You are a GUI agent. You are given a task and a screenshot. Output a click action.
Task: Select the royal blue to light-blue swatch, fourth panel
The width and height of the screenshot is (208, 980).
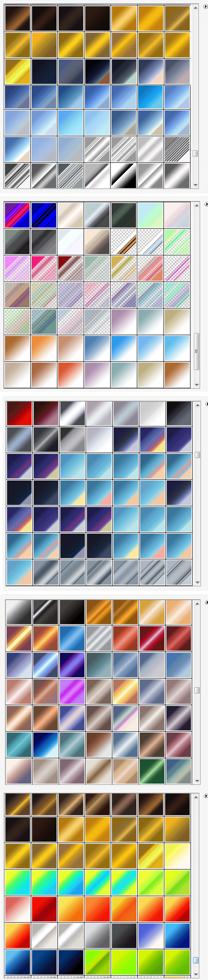(45, 745)
